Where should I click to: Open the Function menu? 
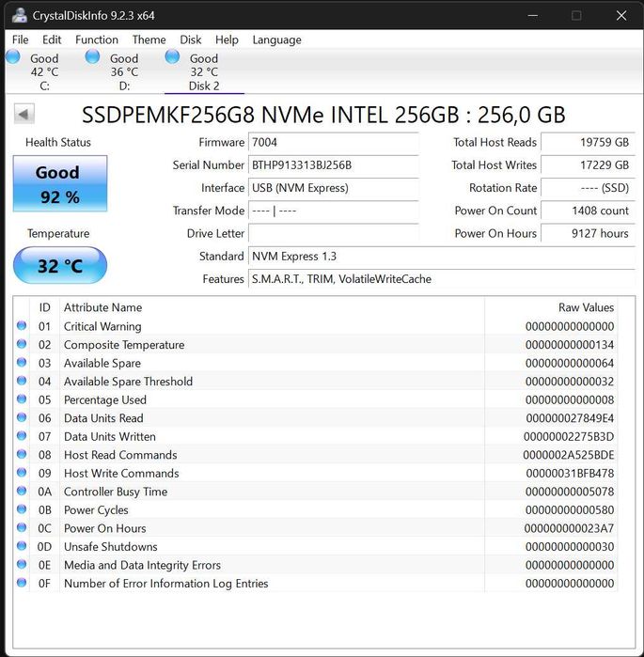[x=97, y=39]
